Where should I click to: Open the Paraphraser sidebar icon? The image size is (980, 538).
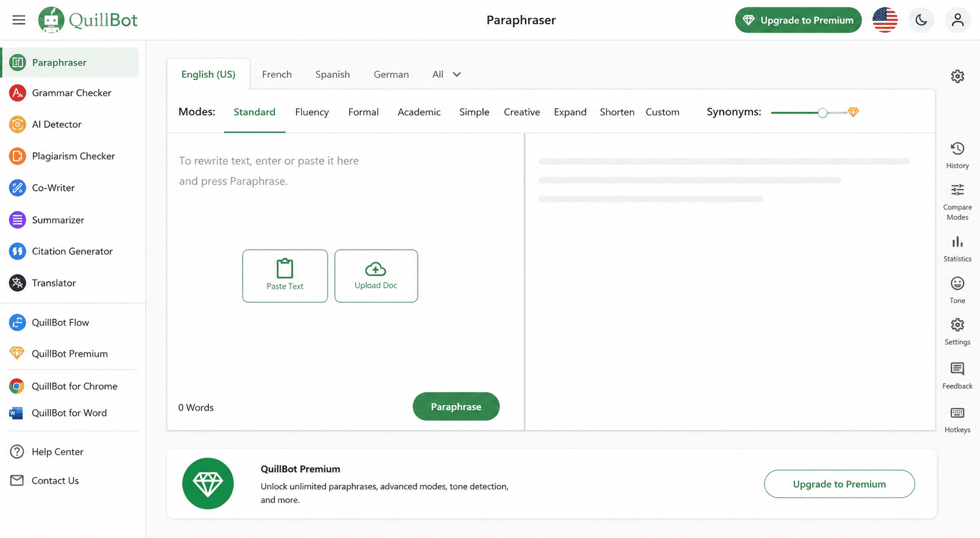[17, 63]
